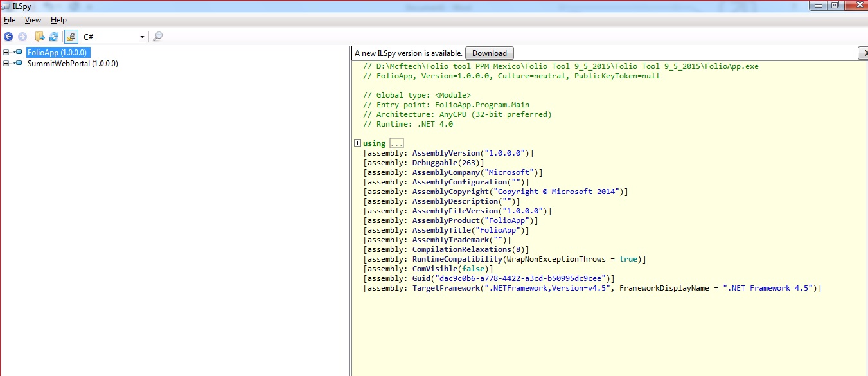Click the 'Entry point: FolioApp.Program.Main' comment
The image size is (868, 376).
(446, 105)
